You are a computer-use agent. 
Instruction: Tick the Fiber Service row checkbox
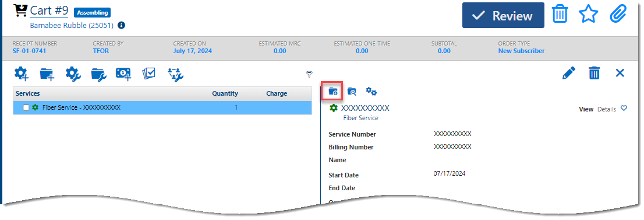(26, 107)
